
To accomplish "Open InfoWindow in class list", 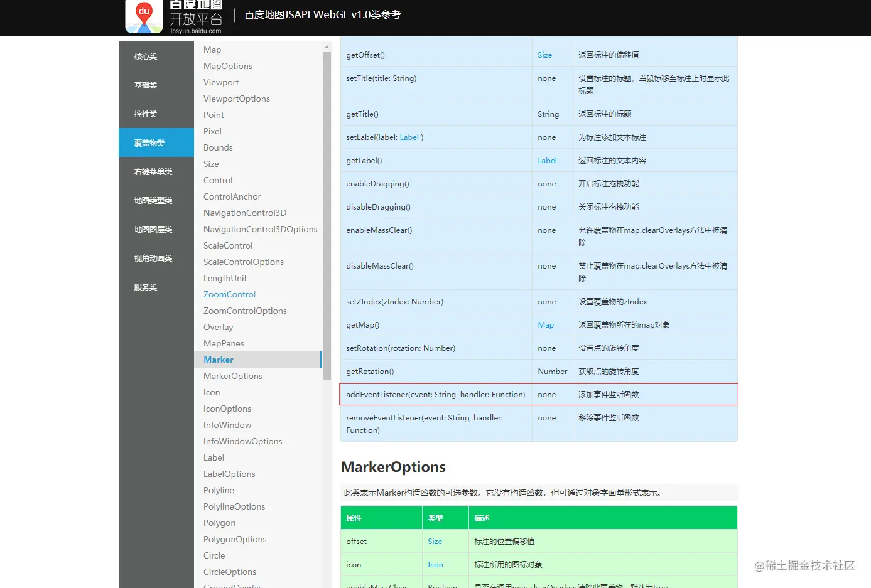I will [x=227, y=425].
